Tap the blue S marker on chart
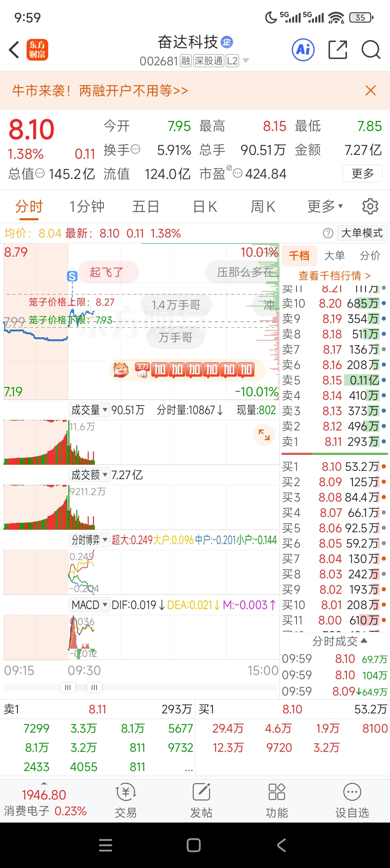The height and width of the screenshot is (868, 390). [x=72, y=276]
